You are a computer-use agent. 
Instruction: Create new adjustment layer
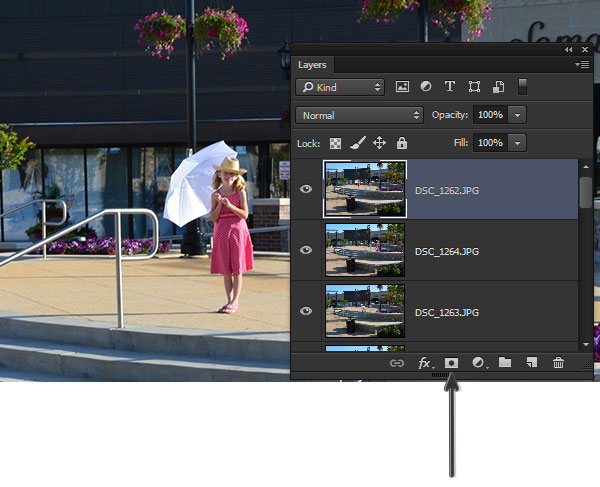pos(478,363)
